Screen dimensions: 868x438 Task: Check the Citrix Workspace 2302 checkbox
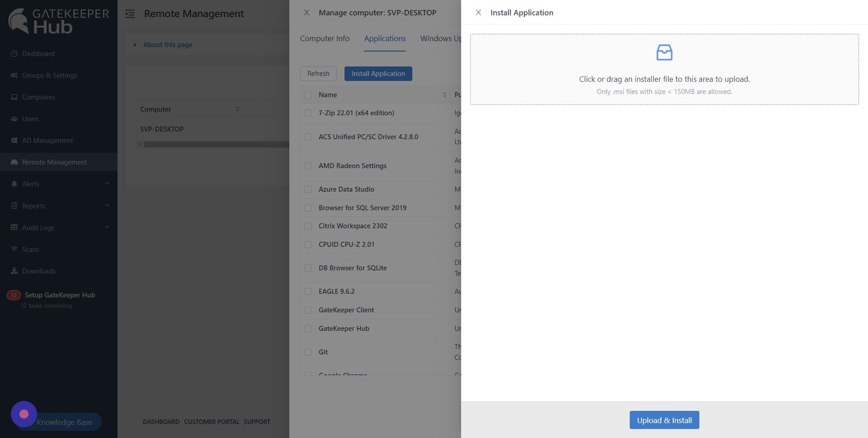[308, 226]
